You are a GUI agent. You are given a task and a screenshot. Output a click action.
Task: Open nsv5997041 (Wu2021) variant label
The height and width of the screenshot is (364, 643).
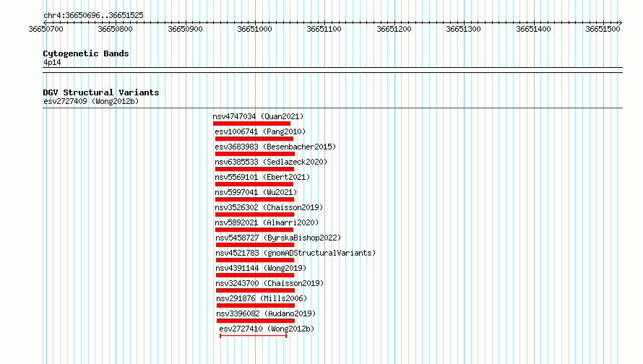coord(256,192)
